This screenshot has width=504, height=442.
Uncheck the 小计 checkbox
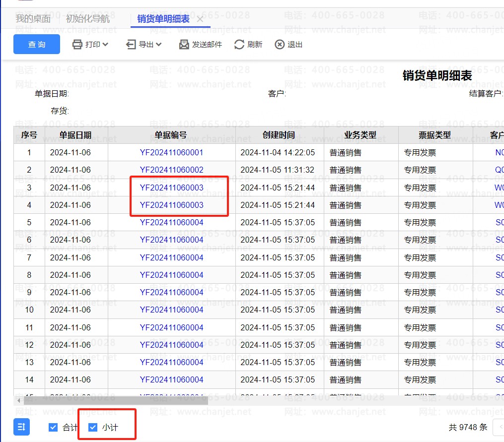coord(93,427)
